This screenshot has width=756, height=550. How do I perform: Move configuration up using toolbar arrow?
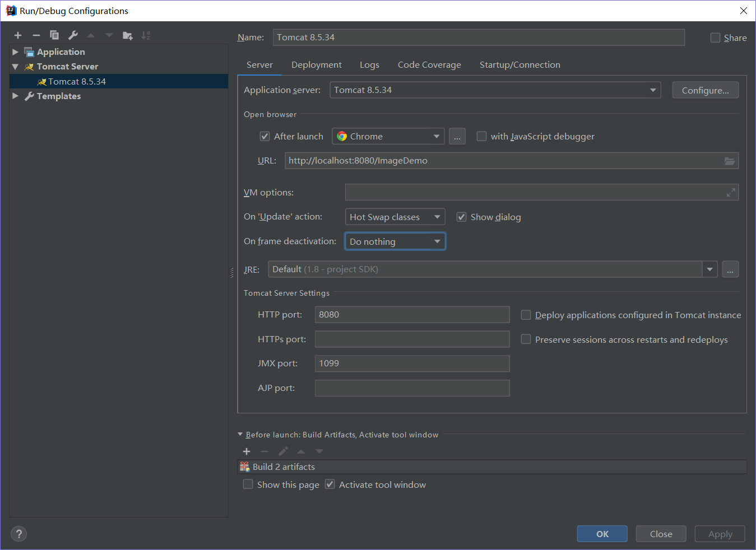[91, 35]
